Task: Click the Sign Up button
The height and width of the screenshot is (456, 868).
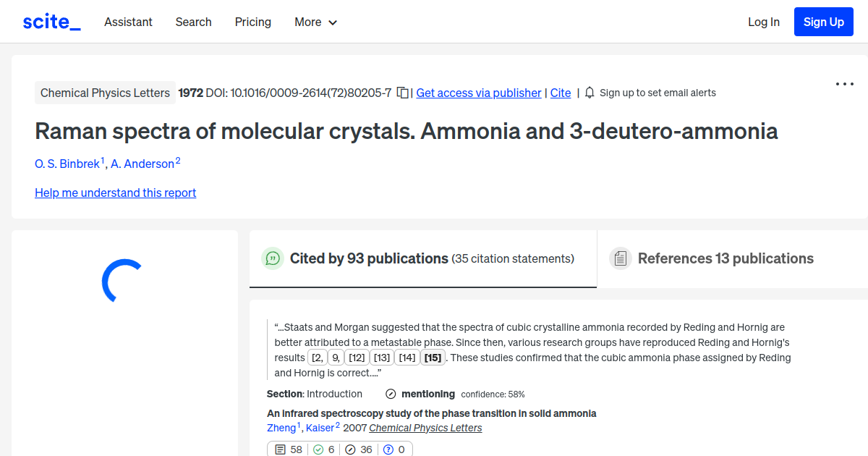Action: (x=823, y=21)
